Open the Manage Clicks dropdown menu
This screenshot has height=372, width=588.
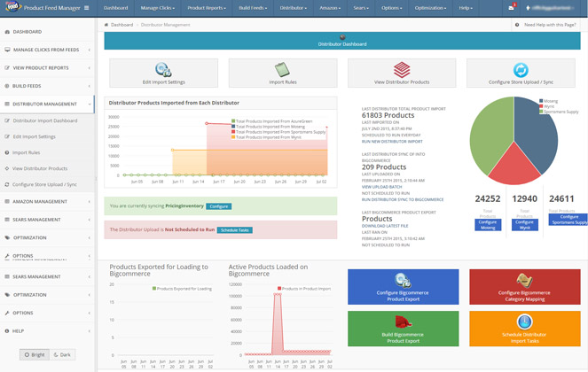point(158,8)
